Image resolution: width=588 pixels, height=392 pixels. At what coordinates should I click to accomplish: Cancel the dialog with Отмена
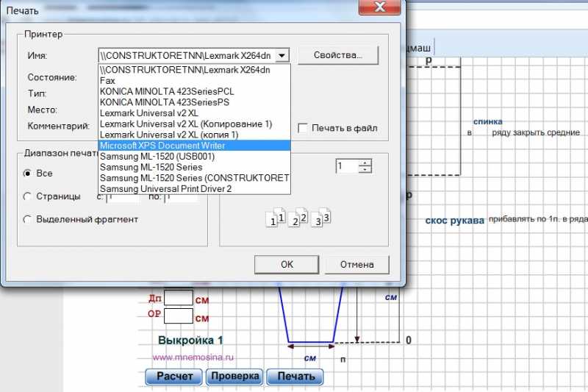point(356,264)
